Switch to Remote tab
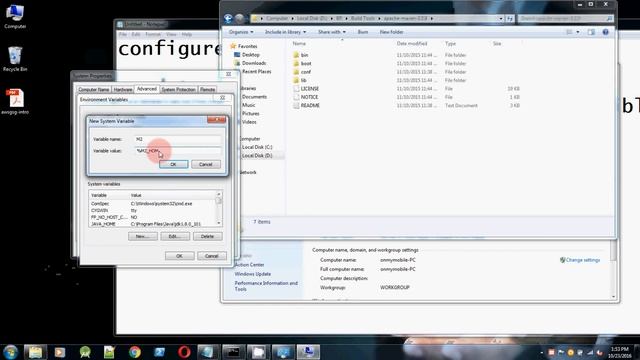This screenshot has height=360, width=640. 207,89
